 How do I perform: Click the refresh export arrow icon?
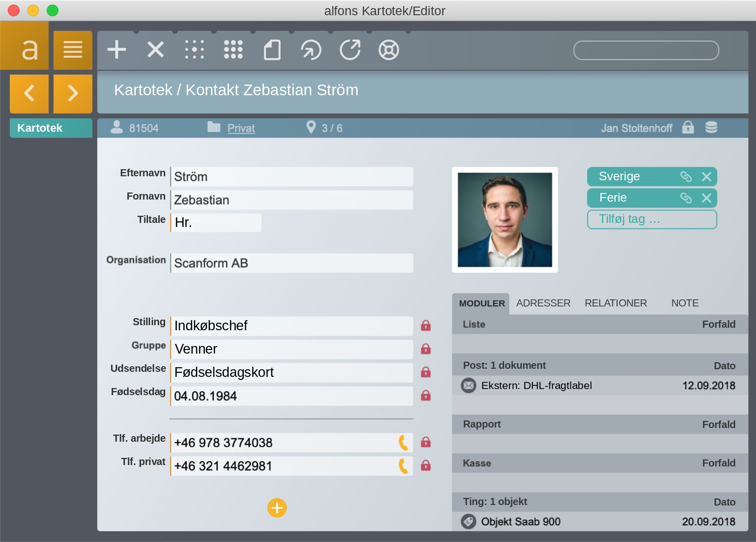(x=350, y=50)
